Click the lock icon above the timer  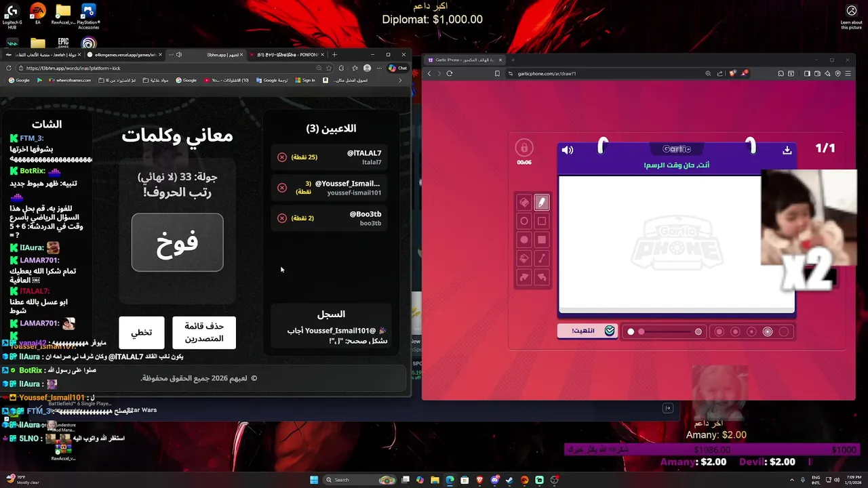[524, 148]
